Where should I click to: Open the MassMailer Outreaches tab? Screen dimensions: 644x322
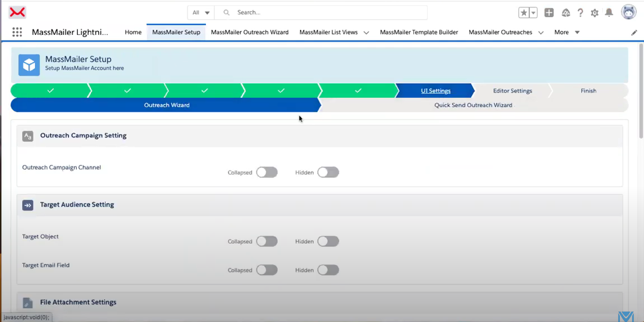[500, 32]
